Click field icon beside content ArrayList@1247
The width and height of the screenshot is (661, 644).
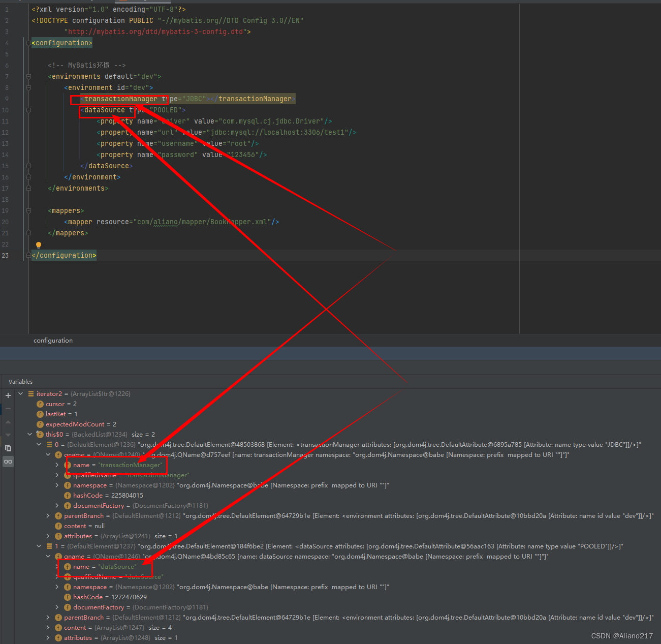pos(58,628)
